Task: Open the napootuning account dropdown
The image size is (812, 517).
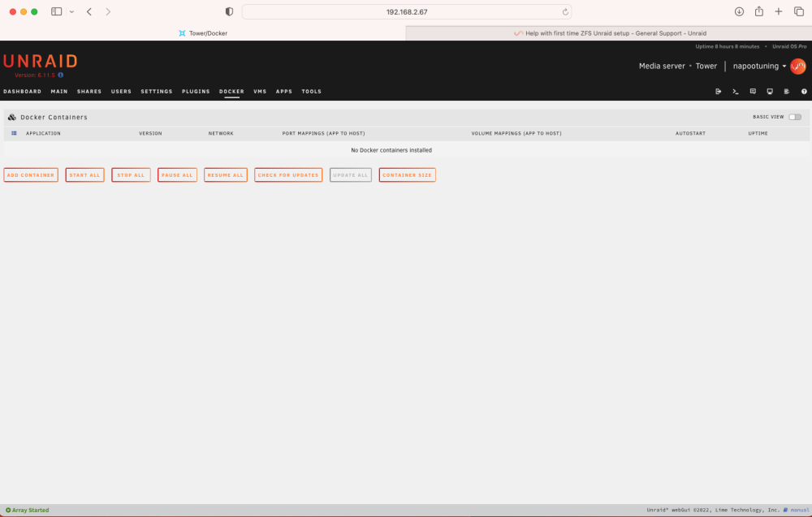Action: (759, 67)
